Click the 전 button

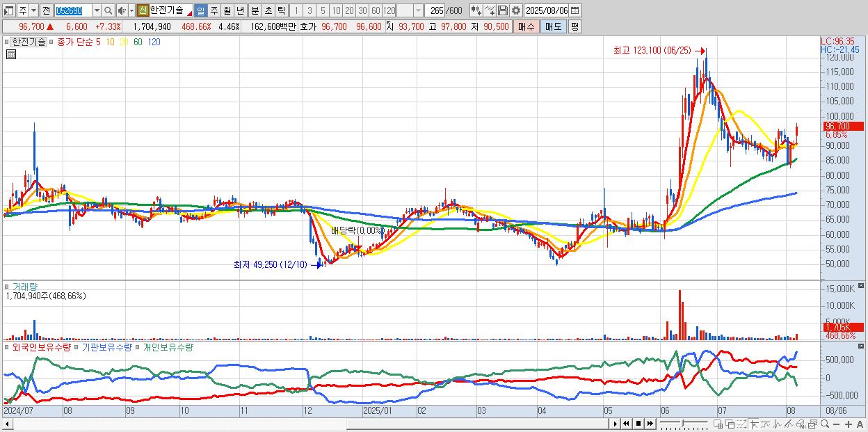[46, 10]
